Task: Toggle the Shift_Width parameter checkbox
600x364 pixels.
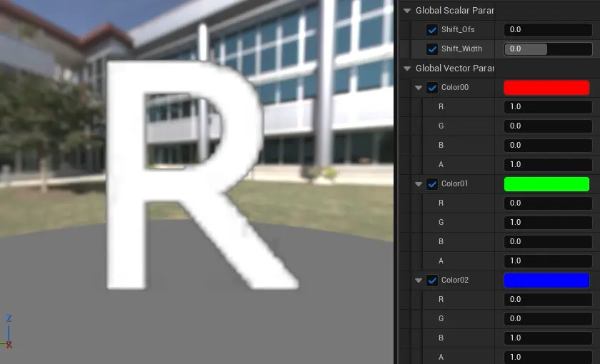Action: [431, 49]
